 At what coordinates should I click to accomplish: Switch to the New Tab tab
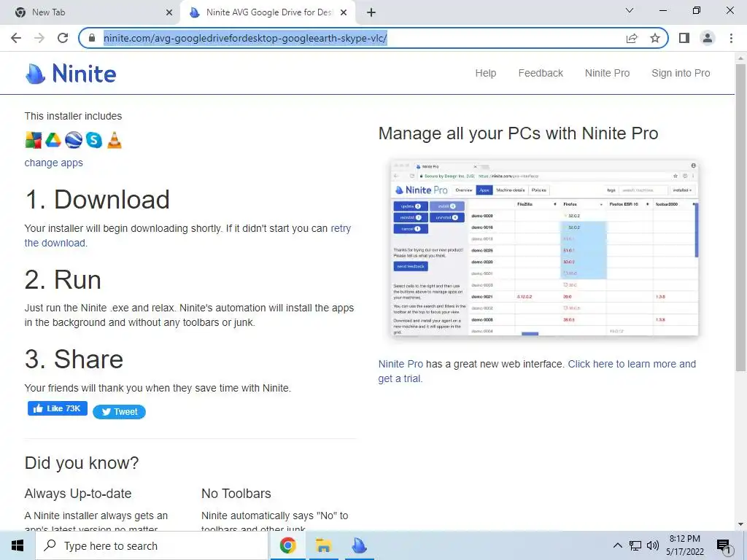(90, 12)
